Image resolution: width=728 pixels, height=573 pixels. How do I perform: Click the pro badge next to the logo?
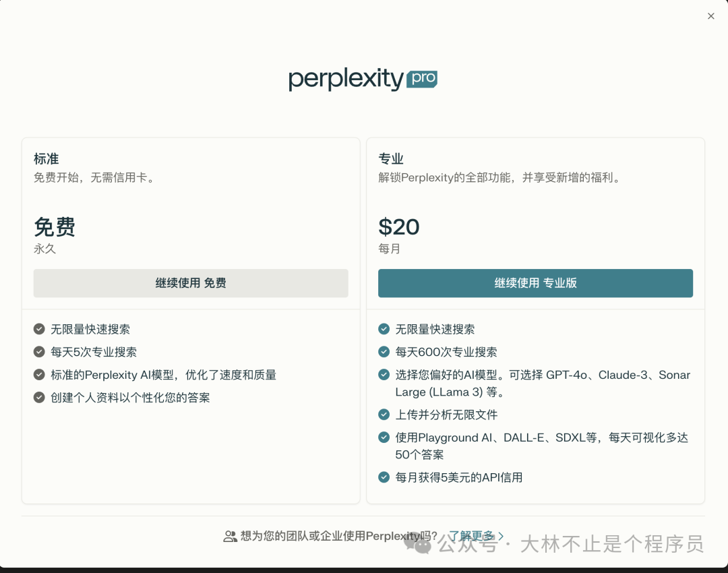(x=422, y=78)
